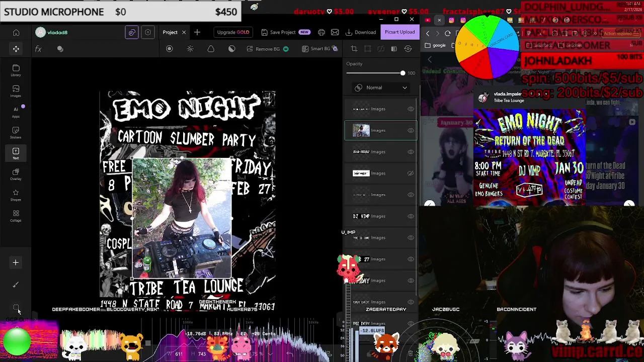Click Save Project button
Screen dimensions: 644x362
point(285,32)
